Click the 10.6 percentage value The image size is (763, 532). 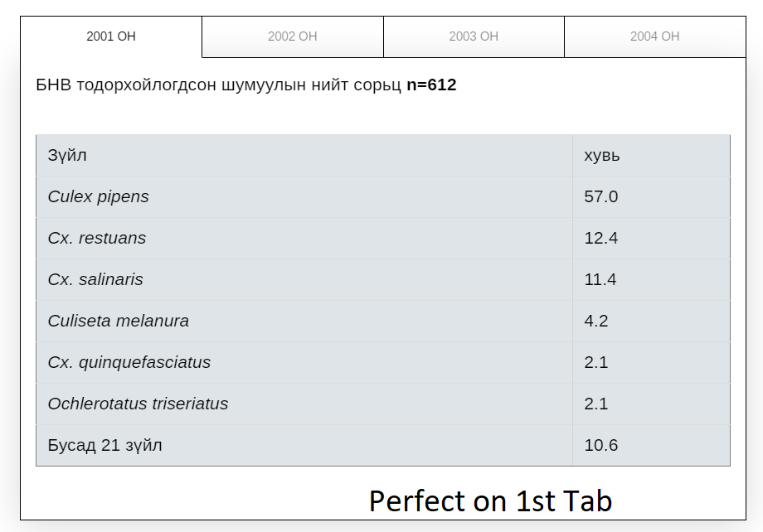click(601, 445)
